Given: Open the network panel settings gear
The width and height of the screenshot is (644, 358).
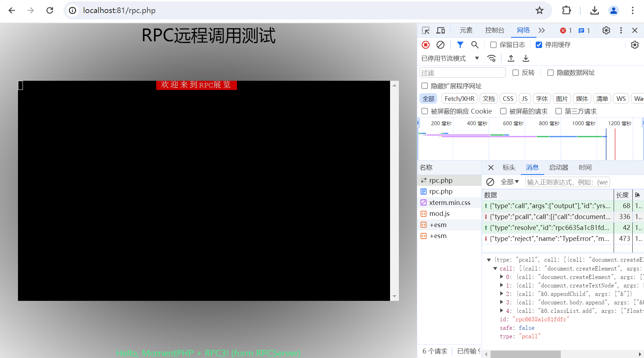Looking at the screenshot, I should 635,45.
